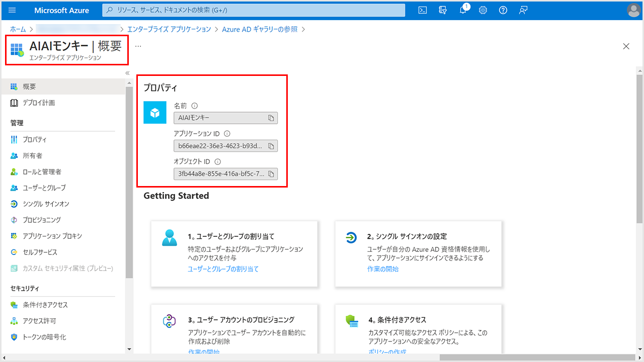This screenshot has width=644, height=362.
Task: Open the feedback icon in header
Action: click(x=523, y=10)
